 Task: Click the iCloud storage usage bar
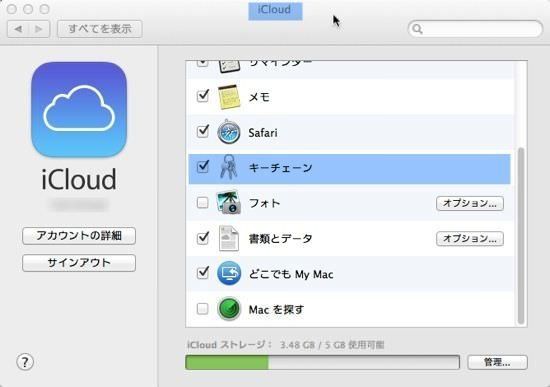pos(322,362)
